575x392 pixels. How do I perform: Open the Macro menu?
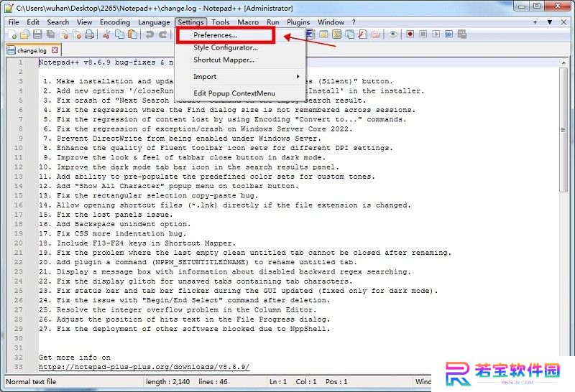[248, 22]
